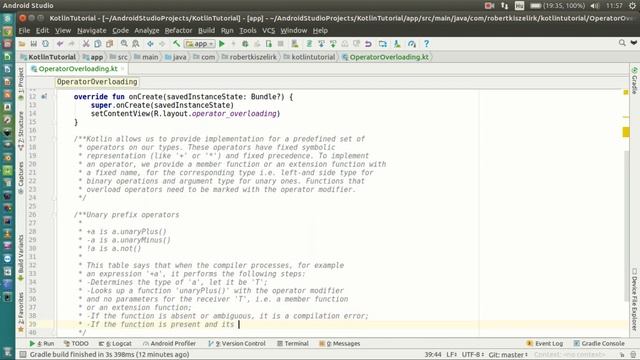
Task: Click the Synchronize toolbar icon
Action: coord(45,44)
